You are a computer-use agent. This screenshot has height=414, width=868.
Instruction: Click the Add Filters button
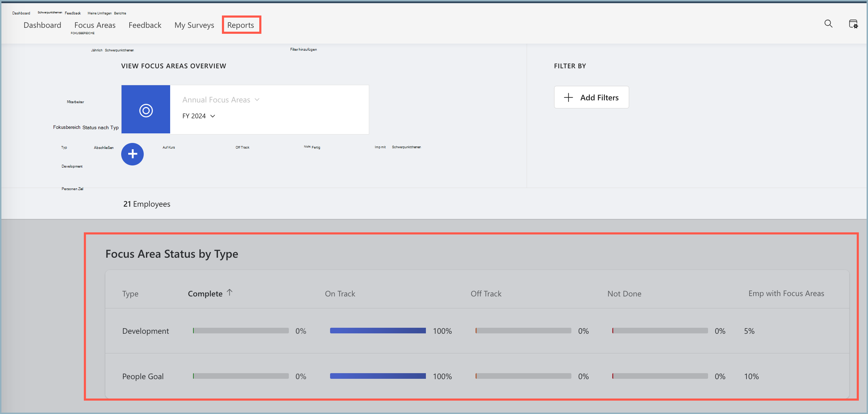(x=592, y=98)
